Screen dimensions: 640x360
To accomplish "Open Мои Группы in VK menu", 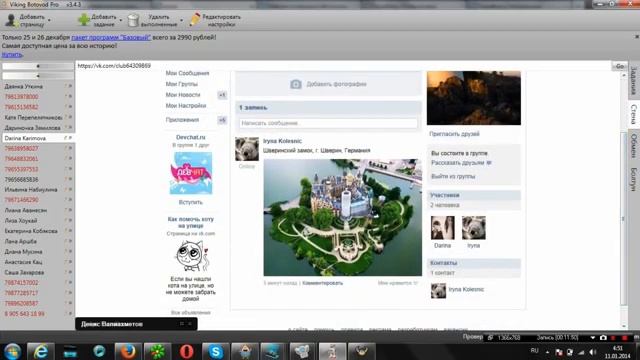I will coord(182,84).
